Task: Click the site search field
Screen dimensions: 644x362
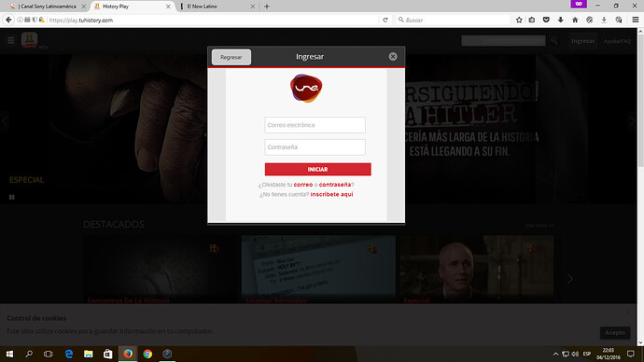Action: click(504, 41)
